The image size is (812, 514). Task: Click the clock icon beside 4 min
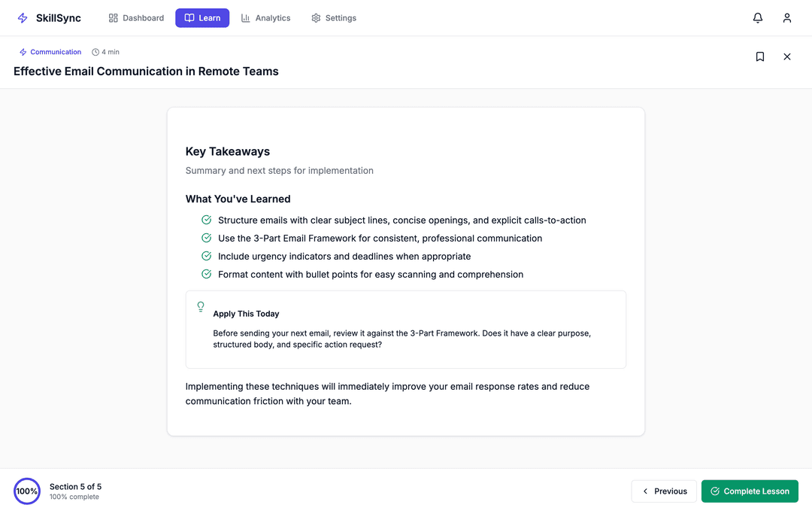(95, 53)
